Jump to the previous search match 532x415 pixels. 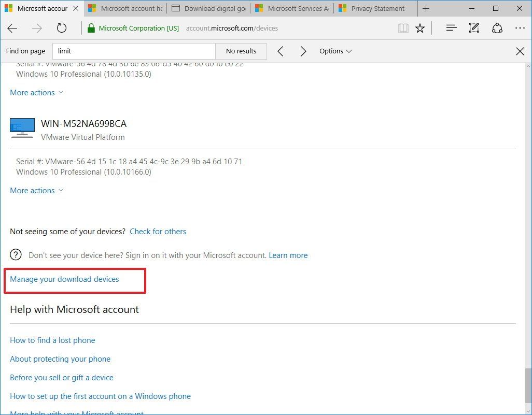[280, 51]
